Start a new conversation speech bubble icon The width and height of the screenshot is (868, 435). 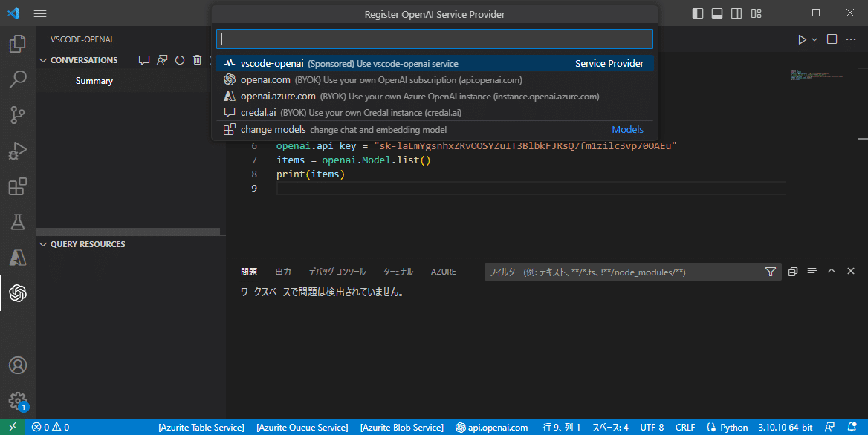[x=144, y=59]
